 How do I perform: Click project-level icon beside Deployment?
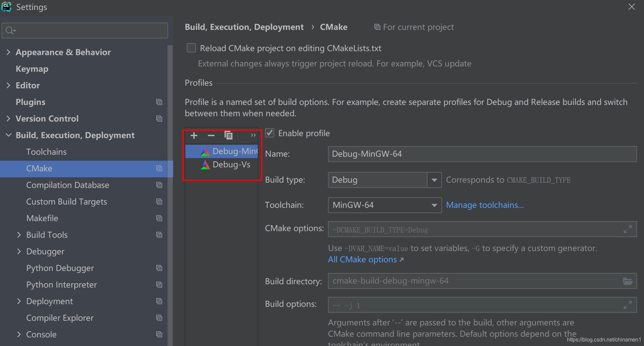[x=159, y=301]
